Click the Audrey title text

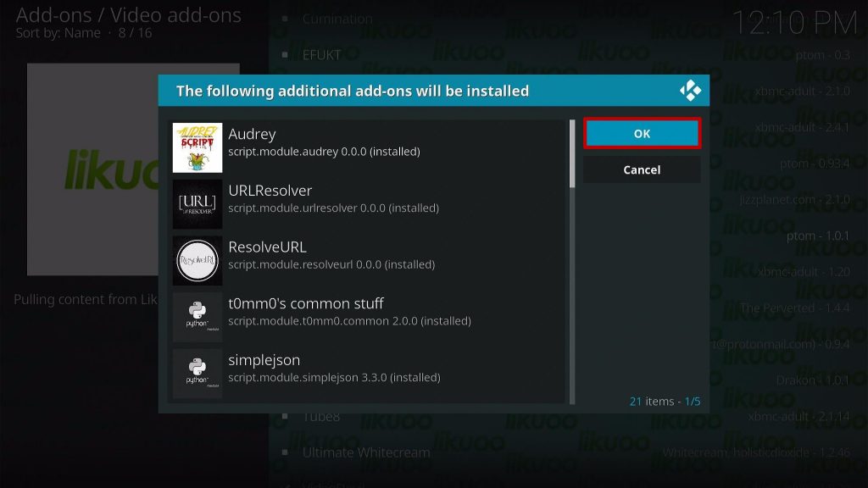[x=252, y=134]
